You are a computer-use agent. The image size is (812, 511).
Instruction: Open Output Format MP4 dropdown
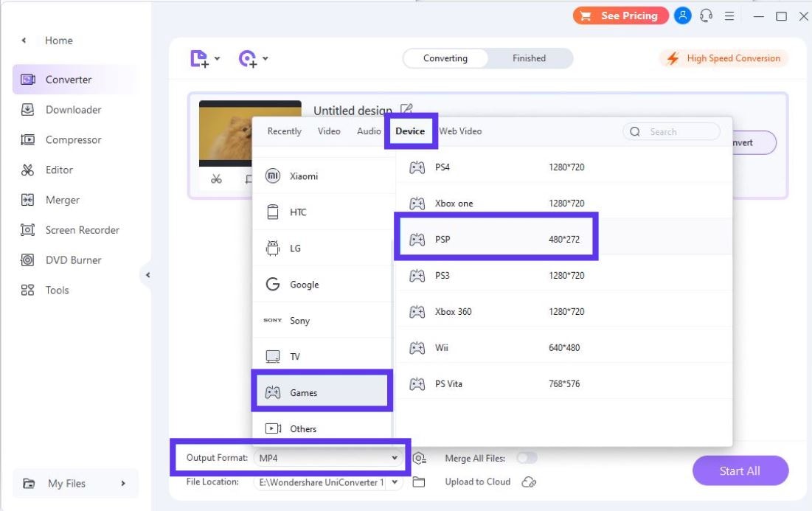click(327, 458)
